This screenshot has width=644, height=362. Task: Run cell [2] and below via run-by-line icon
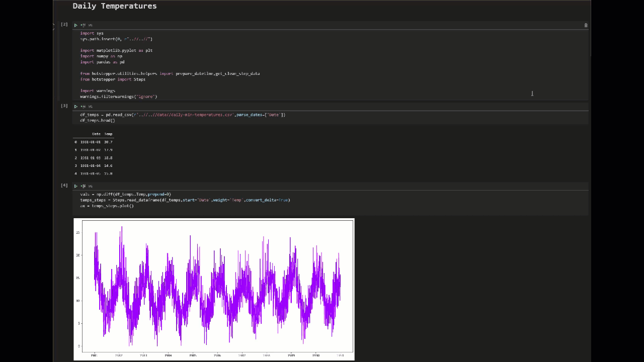point(83,25)
